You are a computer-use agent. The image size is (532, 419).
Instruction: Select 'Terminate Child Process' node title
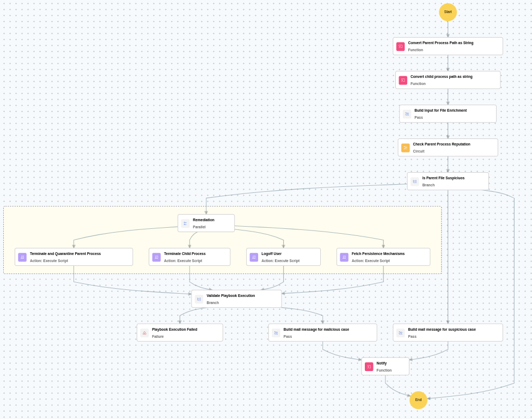point(185,254)
